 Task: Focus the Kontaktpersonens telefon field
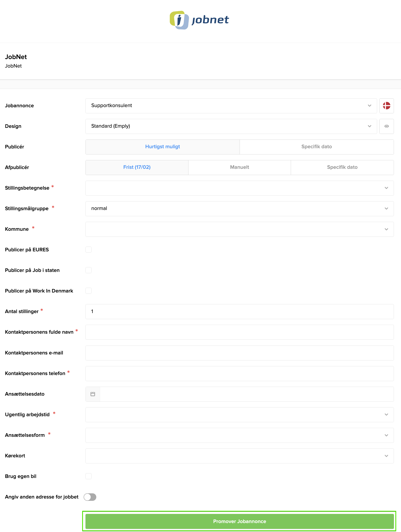[240, 374]
